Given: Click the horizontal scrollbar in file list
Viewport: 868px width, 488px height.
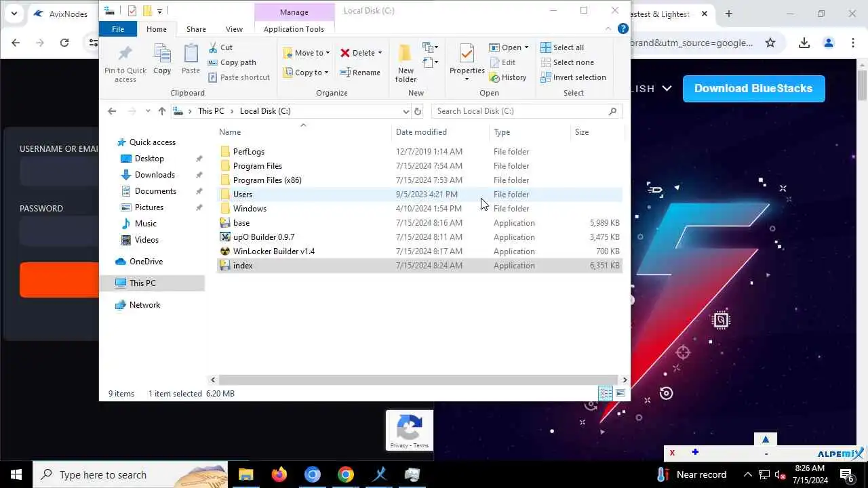Looking at the screenshot, I should pos(418,380).
